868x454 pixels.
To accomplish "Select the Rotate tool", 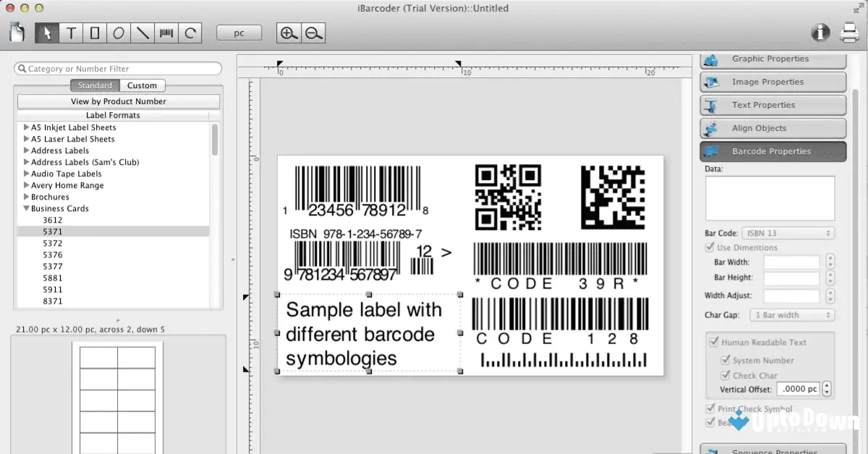I will coord(189,33).
